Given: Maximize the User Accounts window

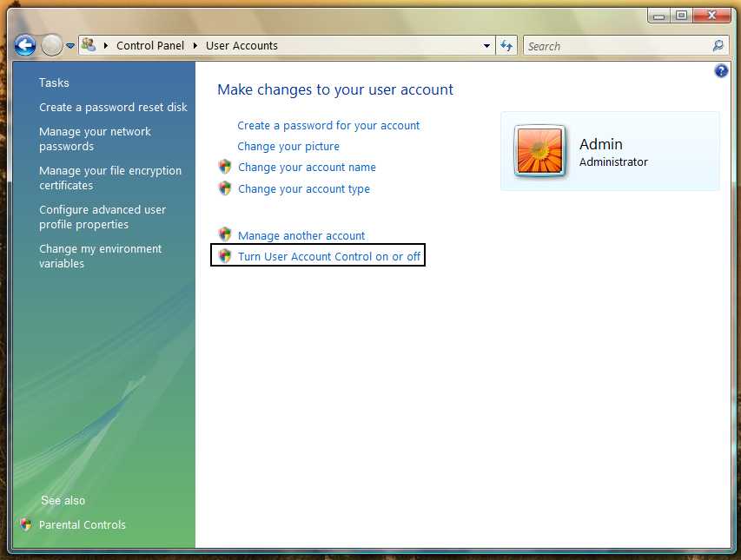Looking at the screenshot, I should [681, 16].
